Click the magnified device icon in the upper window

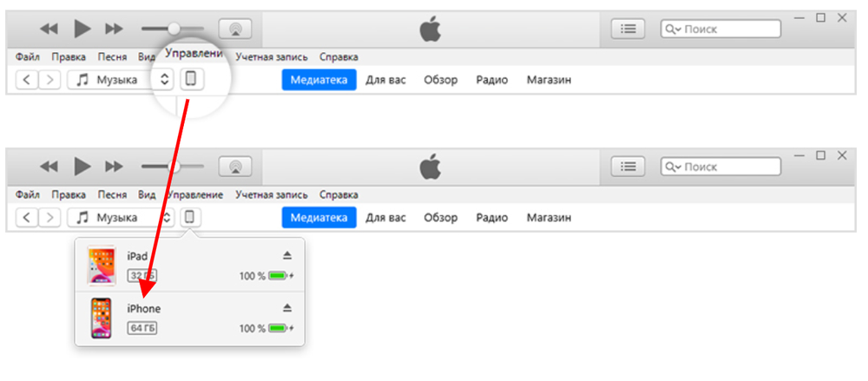pos(192,79)
